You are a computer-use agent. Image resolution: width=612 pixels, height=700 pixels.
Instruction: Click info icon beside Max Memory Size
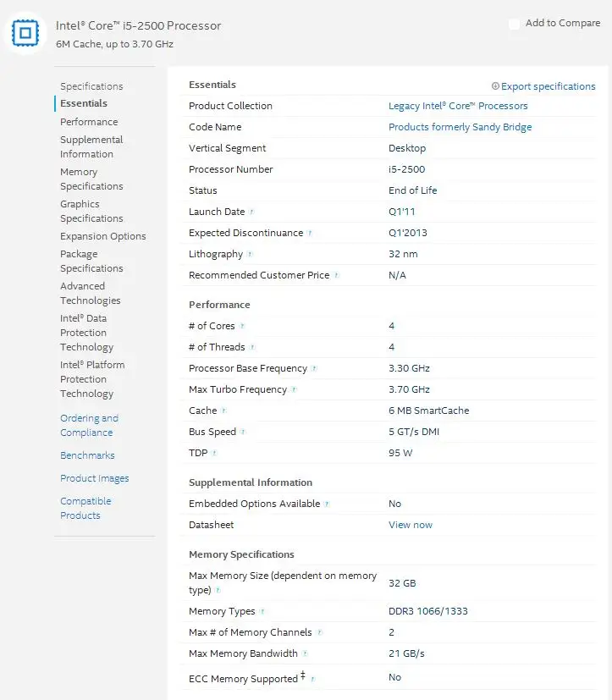218,590
